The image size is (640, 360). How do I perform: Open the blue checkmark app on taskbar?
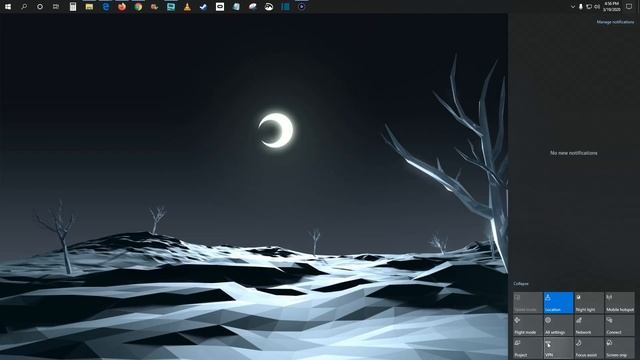pyautogui.click(x=203, y=7)
